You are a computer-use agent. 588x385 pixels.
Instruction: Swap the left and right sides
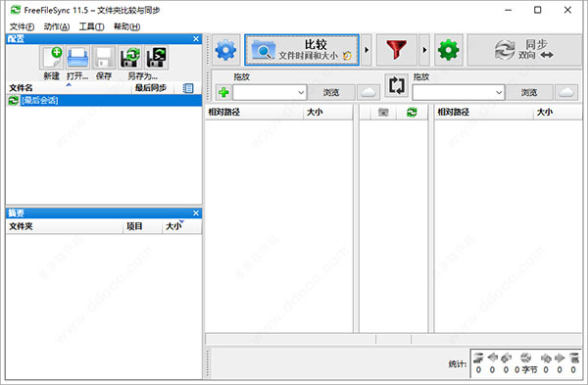point(396,85)
